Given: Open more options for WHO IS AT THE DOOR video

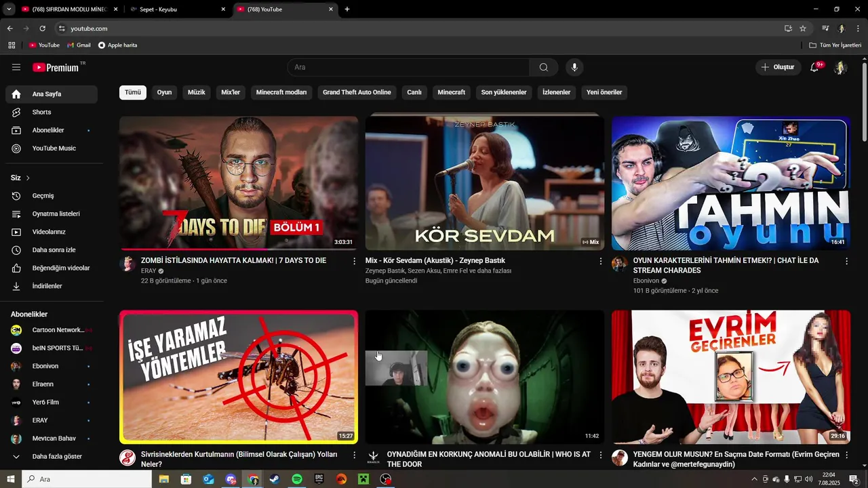Looking at the screenshot, I should (600, 455).
